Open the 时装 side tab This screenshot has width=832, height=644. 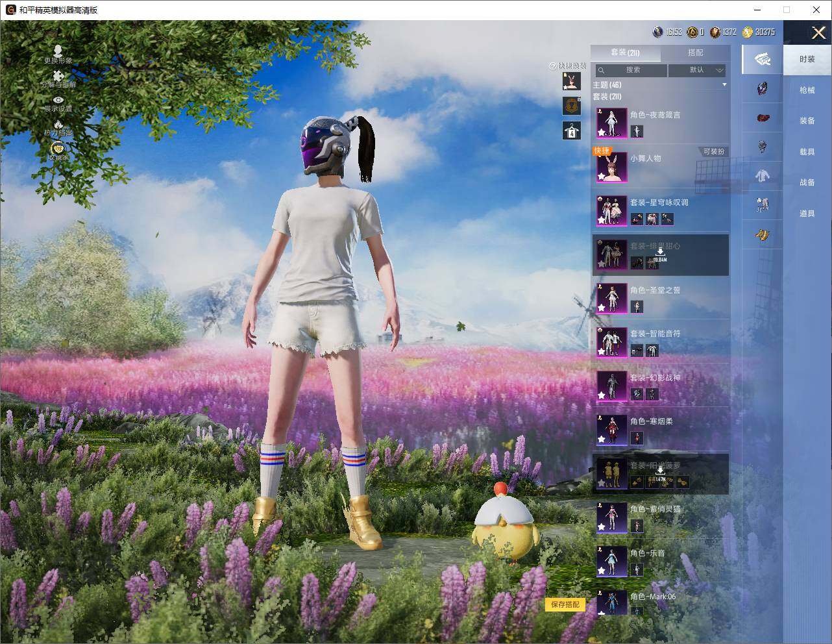click(x=807, y=59)
